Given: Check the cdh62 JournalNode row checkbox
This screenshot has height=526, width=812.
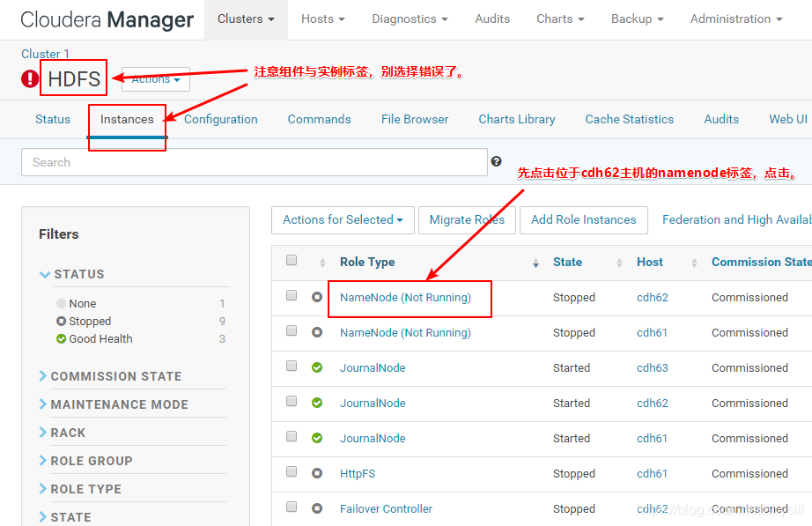Looking at the screenshot, I should pyautogui.click(x=292, y=401).
